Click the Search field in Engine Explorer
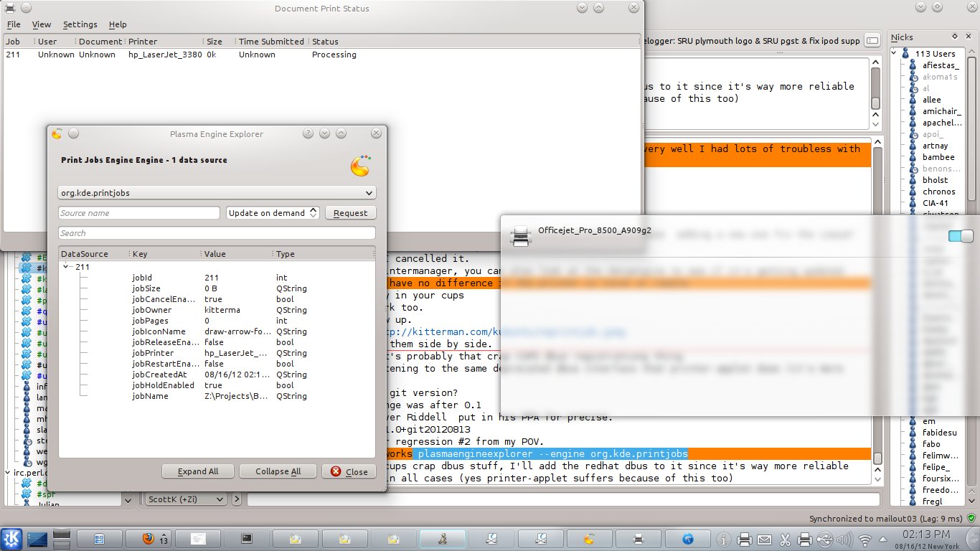980x551 pixels. click(217, 233)
